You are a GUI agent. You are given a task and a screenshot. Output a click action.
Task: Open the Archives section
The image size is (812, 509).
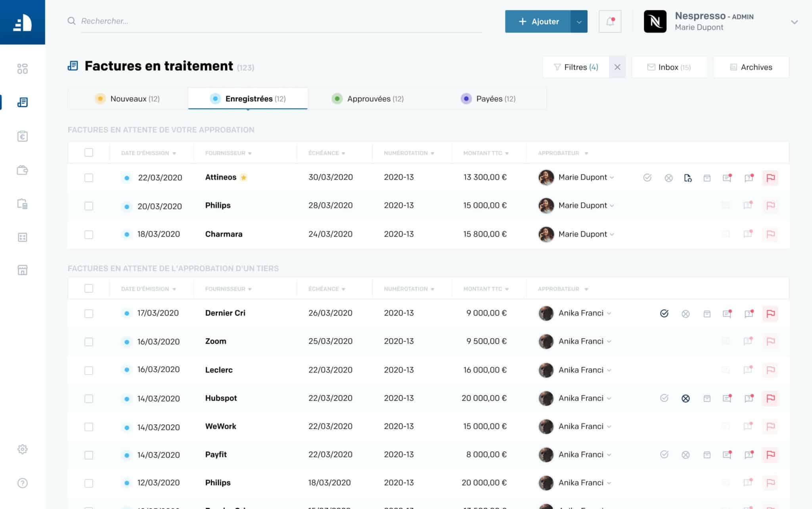751,67
